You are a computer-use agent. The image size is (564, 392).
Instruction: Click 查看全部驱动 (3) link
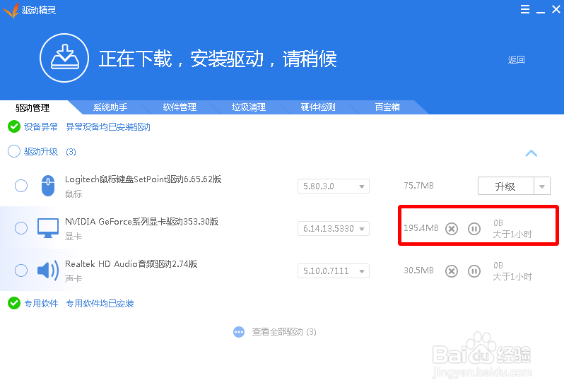(x=284, y=332)
